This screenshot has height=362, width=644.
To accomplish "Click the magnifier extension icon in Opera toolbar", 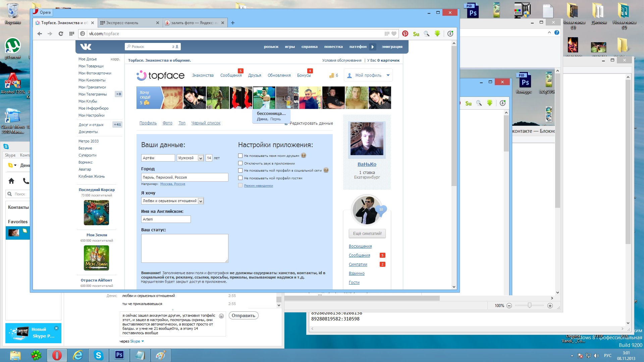I will 427,34.
